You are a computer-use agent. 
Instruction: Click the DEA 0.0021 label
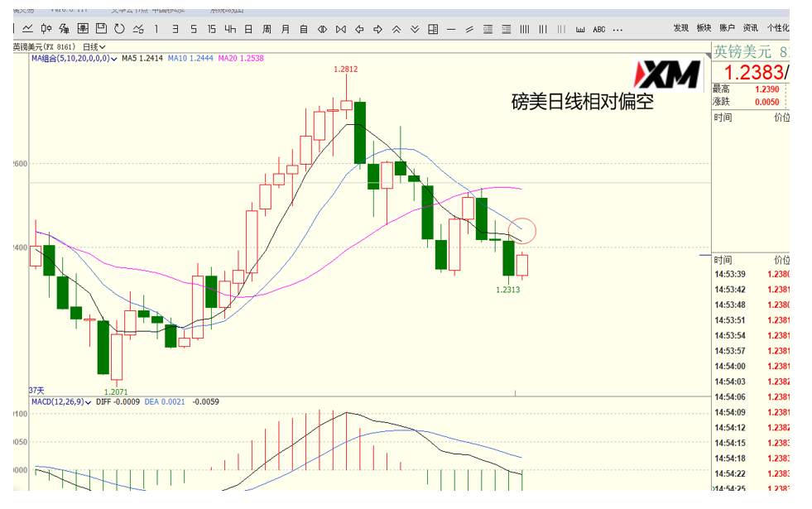pyautogui.click(x=164, y=401)
